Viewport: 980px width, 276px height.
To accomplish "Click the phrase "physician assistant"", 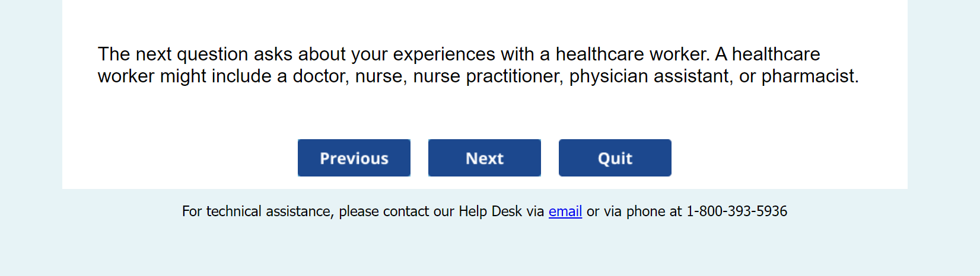I will (x=650, y=76).
